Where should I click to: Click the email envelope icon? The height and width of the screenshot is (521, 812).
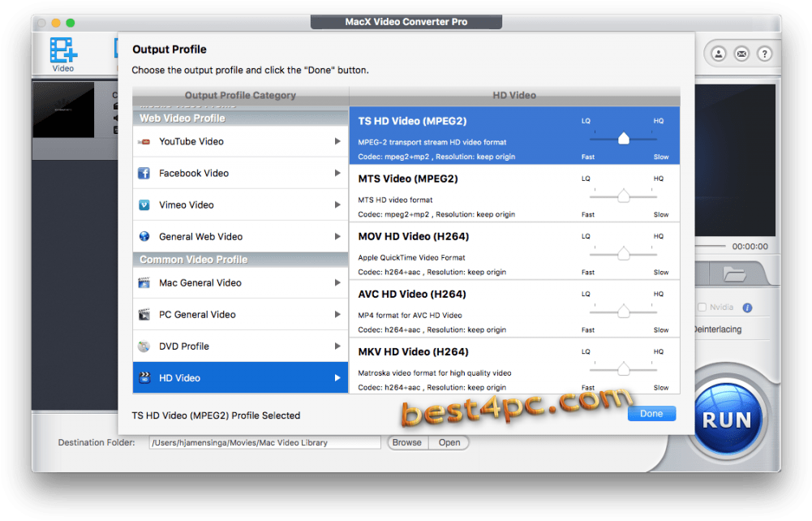coord(741,54)
